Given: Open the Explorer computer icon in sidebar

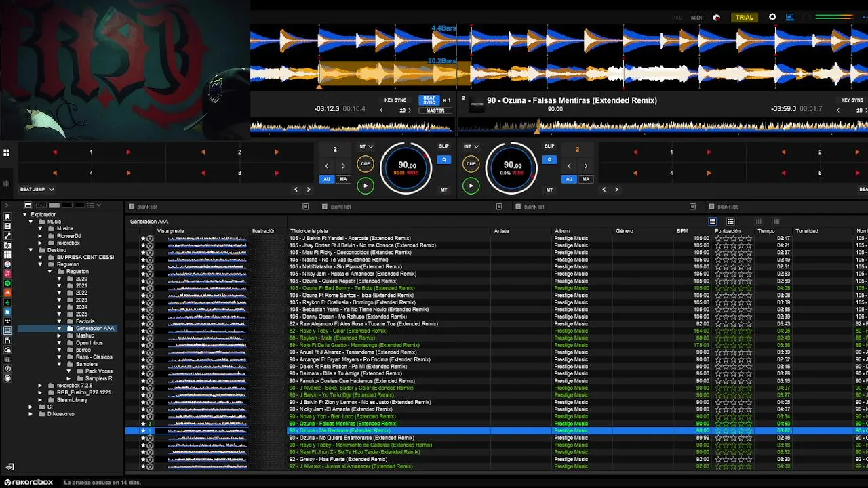Looking at the screenshot, I should pos(7,330).
